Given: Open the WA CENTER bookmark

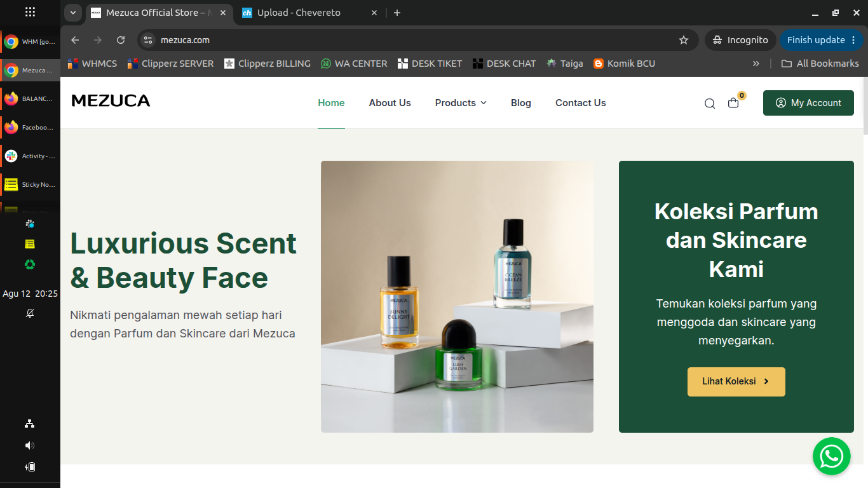Looking at the screenshot, I should pos(354,64).
